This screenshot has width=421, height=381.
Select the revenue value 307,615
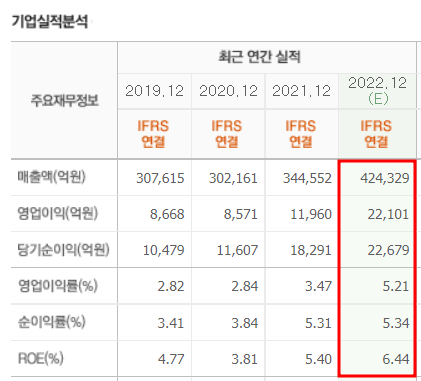160,178
